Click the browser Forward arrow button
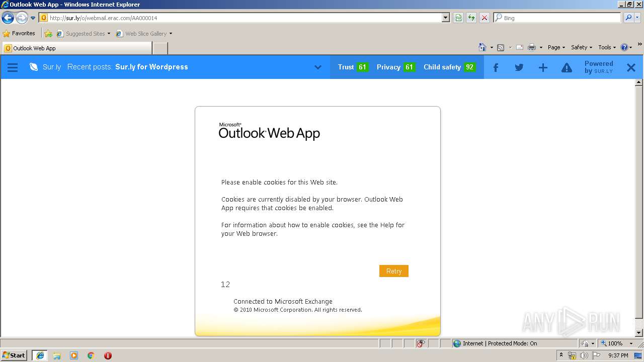 (x=21, y=18)
